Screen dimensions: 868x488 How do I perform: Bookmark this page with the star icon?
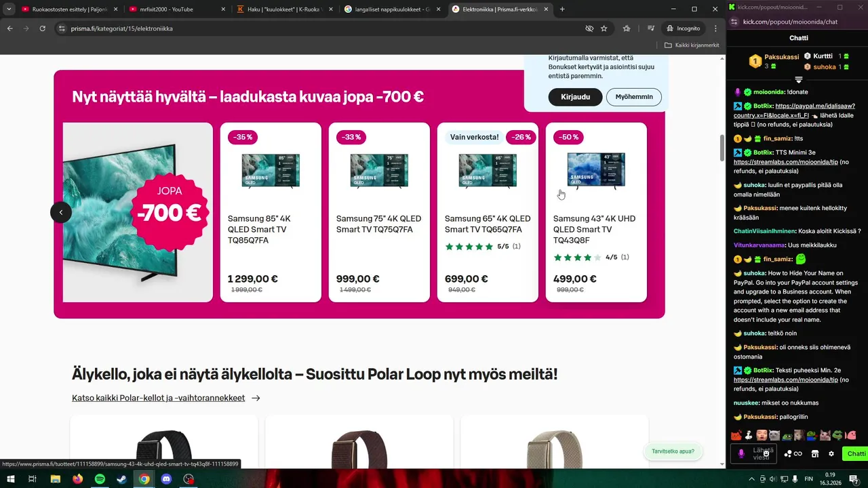(x=604, y=28)
